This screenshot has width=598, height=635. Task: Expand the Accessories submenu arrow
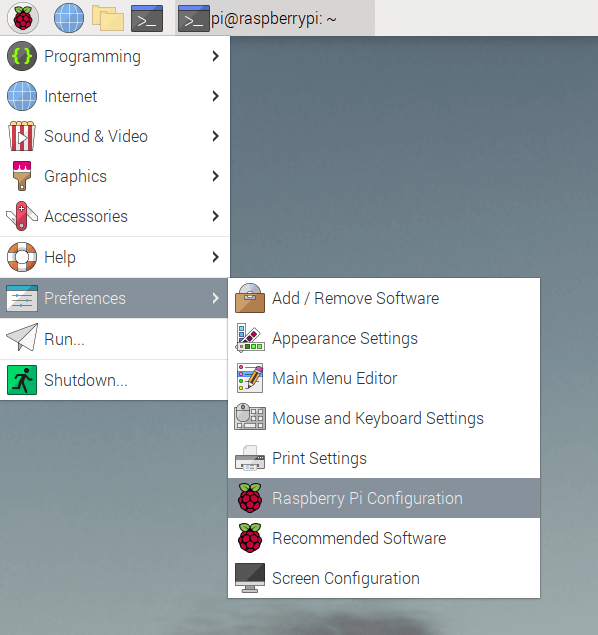click(x=216, y=216)
